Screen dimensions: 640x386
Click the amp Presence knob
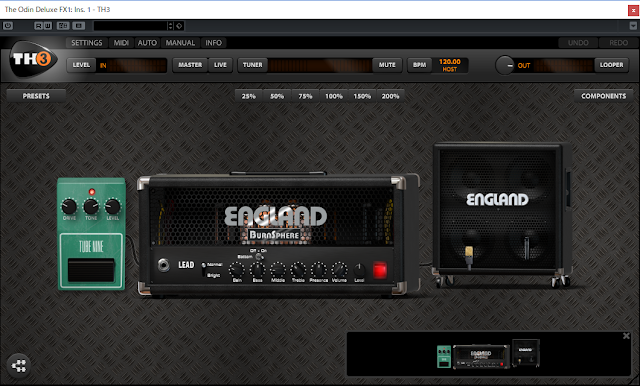318,270
